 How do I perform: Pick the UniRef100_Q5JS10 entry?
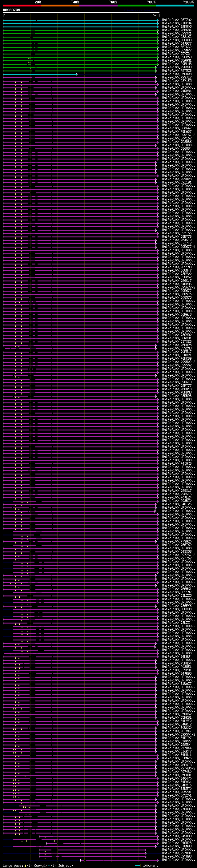coord(176,240)
